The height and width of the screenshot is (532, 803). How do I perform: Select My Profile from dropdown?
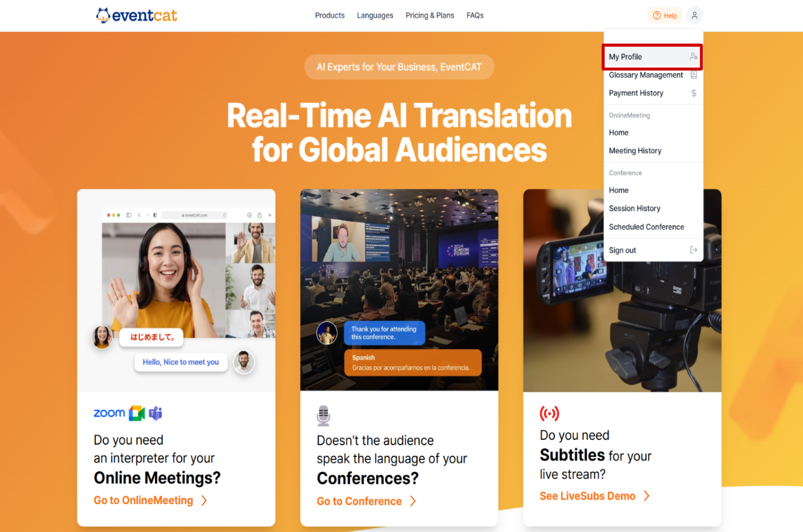click(x=653, y=57)
